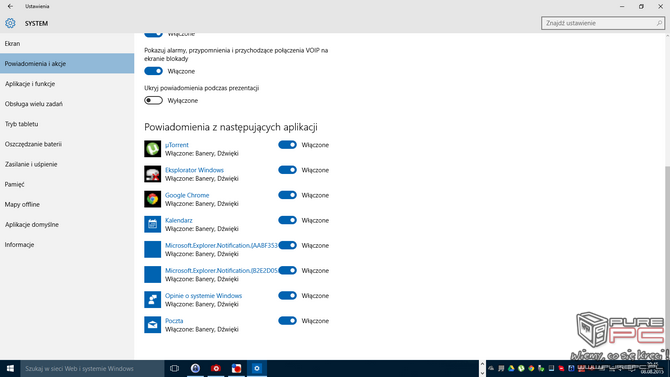Click the blue icon for Microsoft.Explorer.Notification B2E2D05
670x377 pixels.
pyautogui.click(x=153, y=274)
